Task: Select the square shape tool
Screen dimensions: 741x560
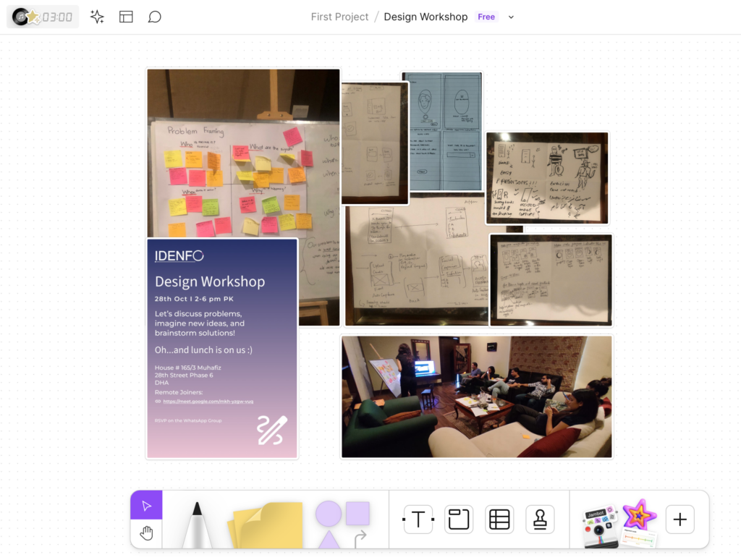Action: click(x=357, y=513)
